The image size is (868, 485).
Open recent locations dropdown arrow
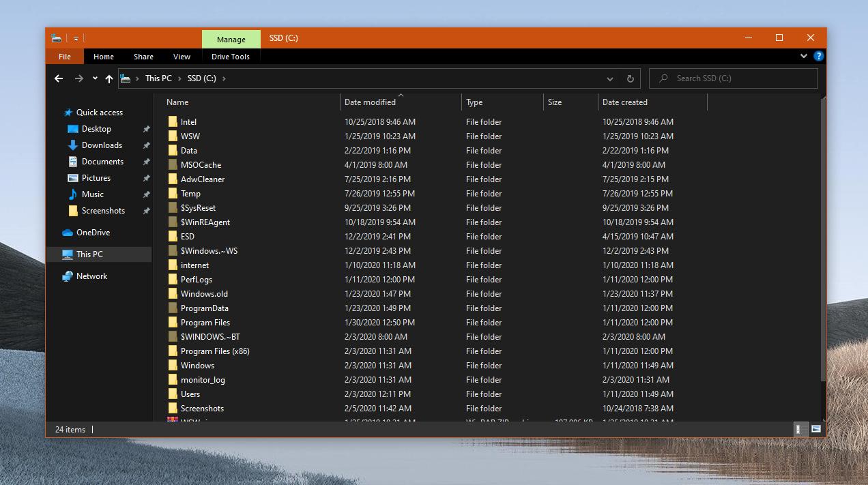[x=95, y=78]
